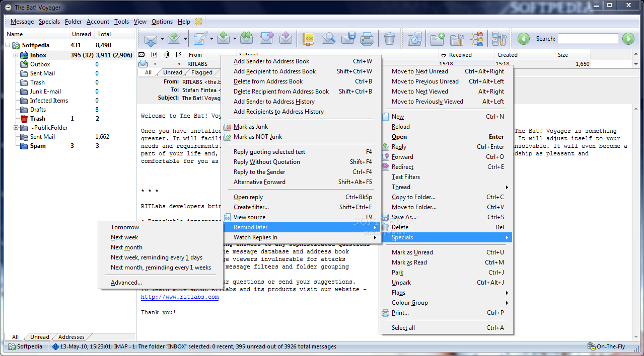Click the Send queued mail toolbar icon
Image resolution: width=644 pixels, height=356 pixels.
174,39
